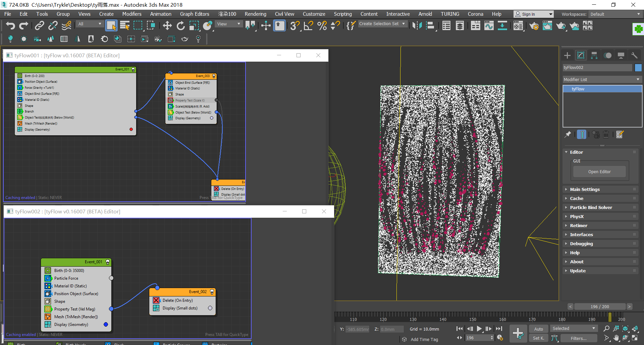Open the View reference coordinate dropdown
The height and width of the screenshot is (345, 644).
tap(229, 24)
